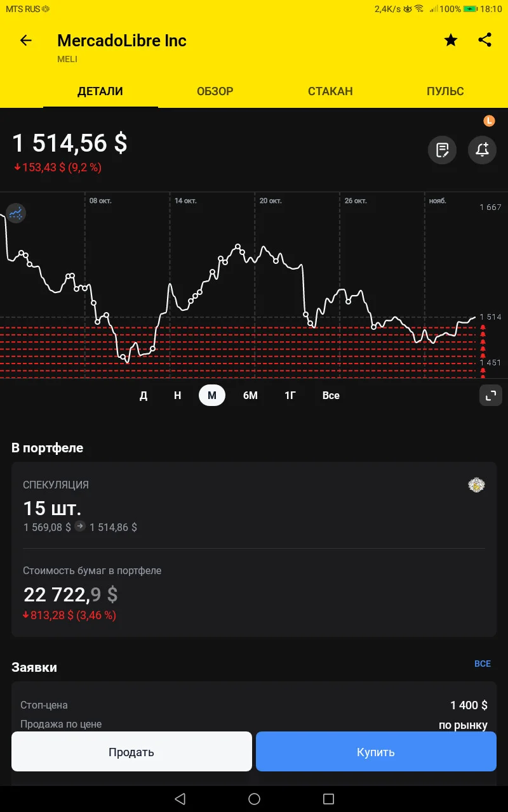The image size is (508, 812).
Task: Tap the Продажа по цене label
Action: click(x=61, y=724)
